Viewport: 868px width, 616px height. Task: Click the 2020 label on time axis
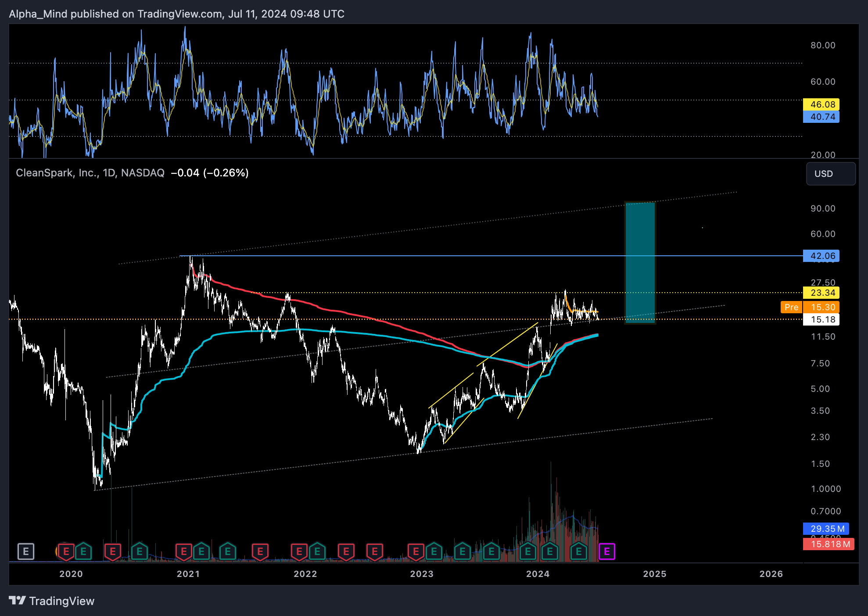pos(71,574)
